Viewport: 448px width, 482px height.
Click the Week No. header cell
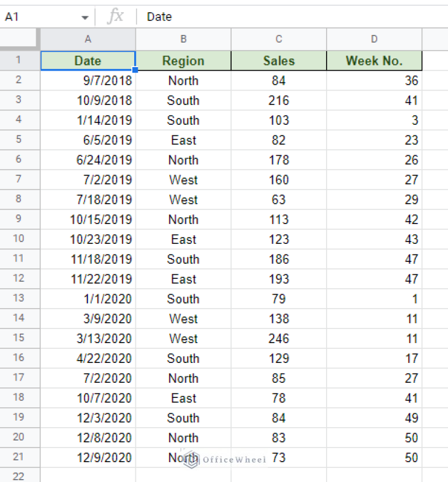[374, 61]
